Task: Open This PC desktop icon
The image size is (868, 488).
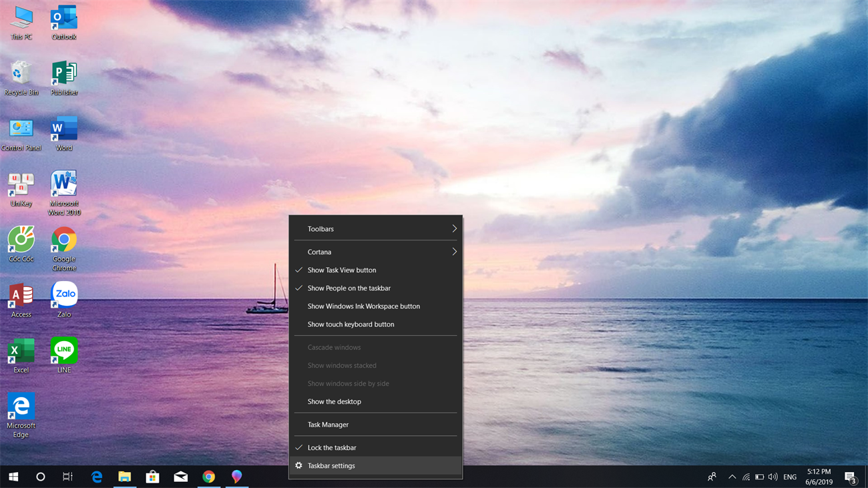Action: click(x=21, y=23)
